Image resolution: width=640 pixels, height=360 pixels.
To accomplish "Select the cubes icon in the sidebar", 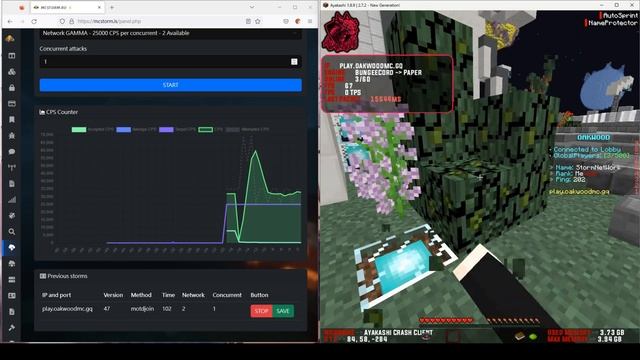I will 12,72.
